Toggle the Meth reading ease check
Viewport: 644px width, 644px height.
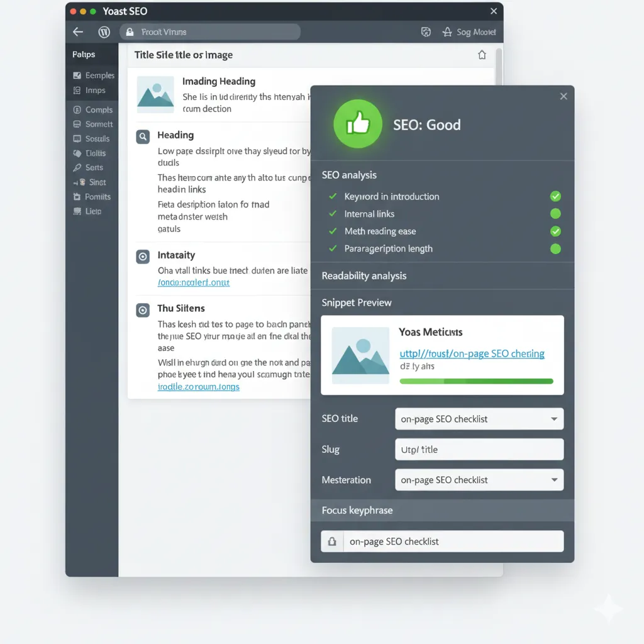pyautogui.click(x=555, y=231)
